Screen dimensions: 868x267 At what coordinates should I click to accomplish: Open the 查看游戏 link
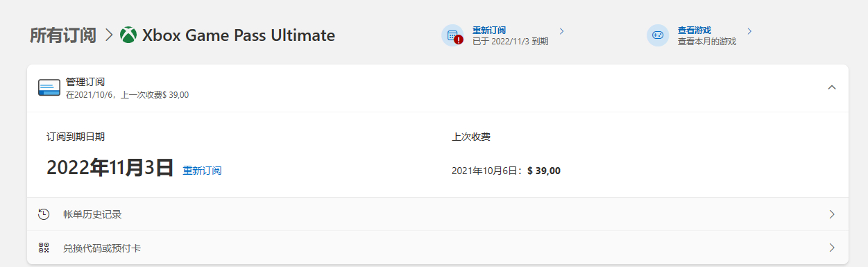(695, 31)
